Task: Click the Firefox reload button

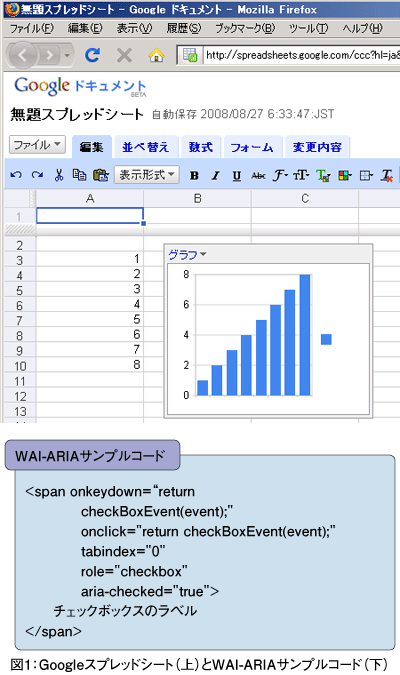Action: (x=93, y=55)
